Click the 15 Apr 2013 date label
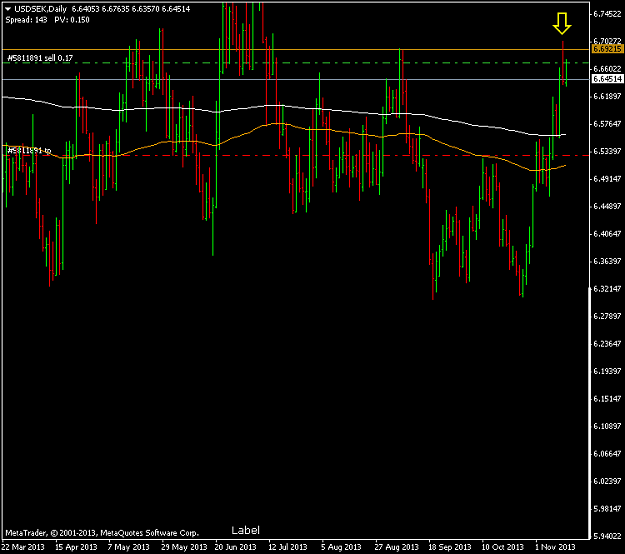The height and width of the screenshot is (554, 625). pos(76,547)
